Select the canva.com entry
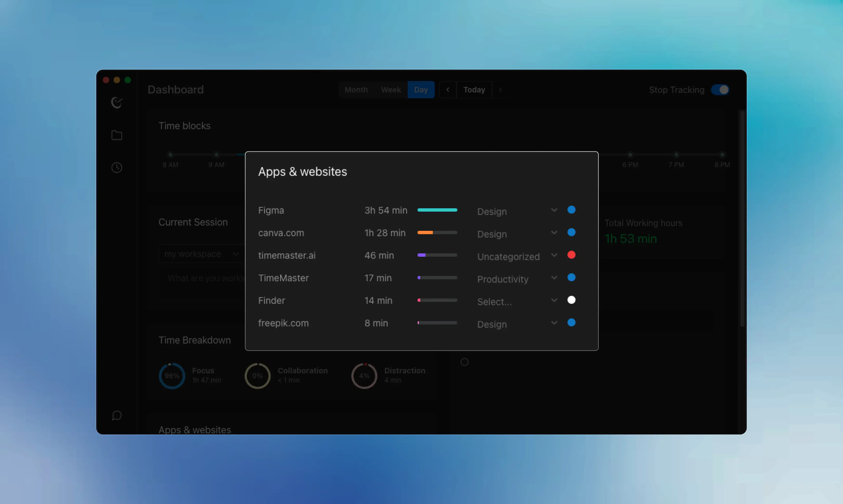843x504 pixels. click(x=281, y=233)
